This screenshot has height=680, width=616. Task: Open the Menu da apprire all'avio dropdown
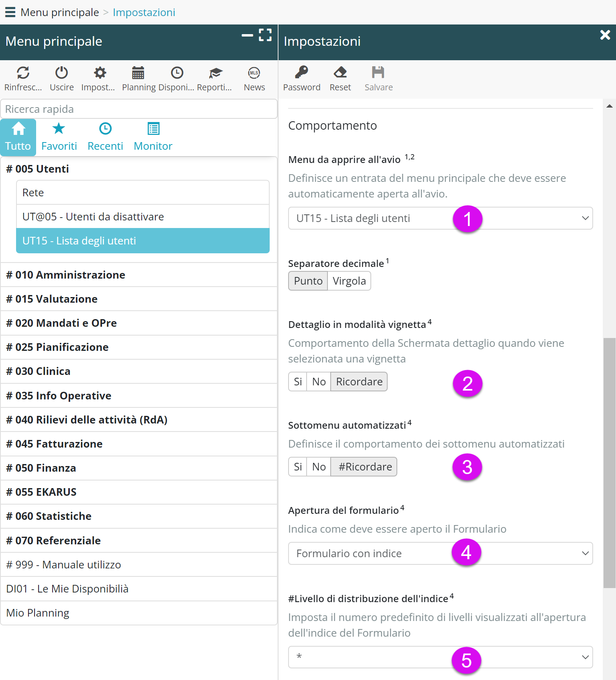(440, 218)
